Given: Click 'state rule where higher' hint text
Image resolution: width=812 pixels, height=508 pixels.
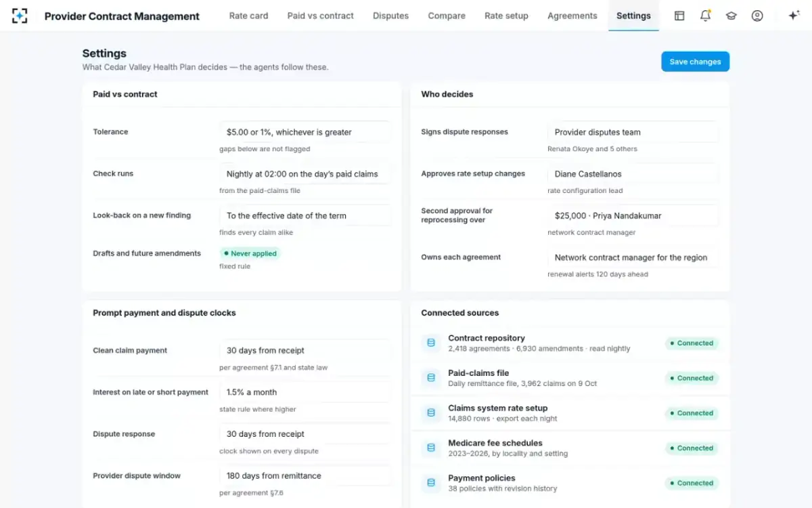Looking at the screenshot, I should 258,409.
